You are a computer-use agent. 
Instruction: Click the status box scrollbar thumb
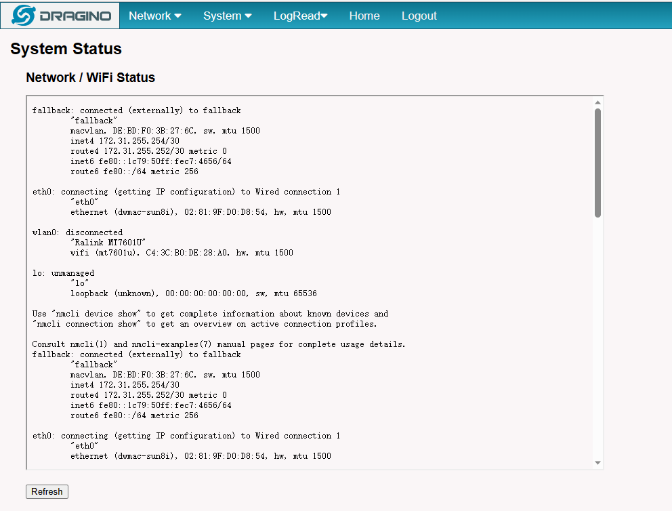[x=597, y=163]
